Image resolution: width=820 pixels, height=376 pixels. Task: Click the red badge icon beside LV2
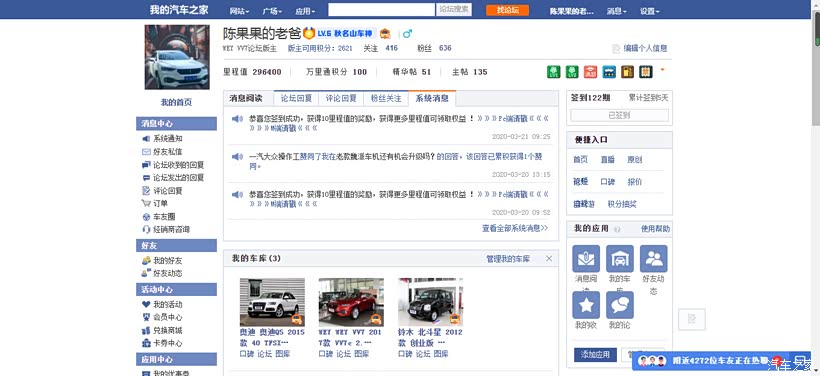590,72
